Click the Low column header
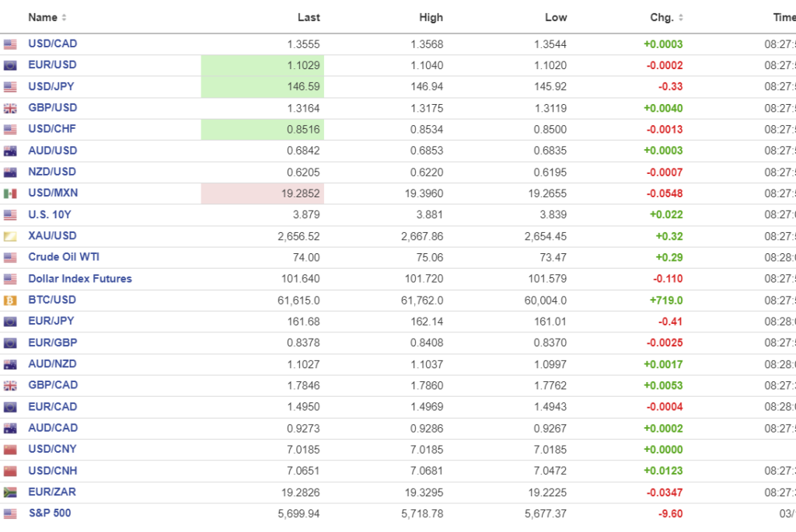The width and height of the screenshot is (796, 532). 556,17
